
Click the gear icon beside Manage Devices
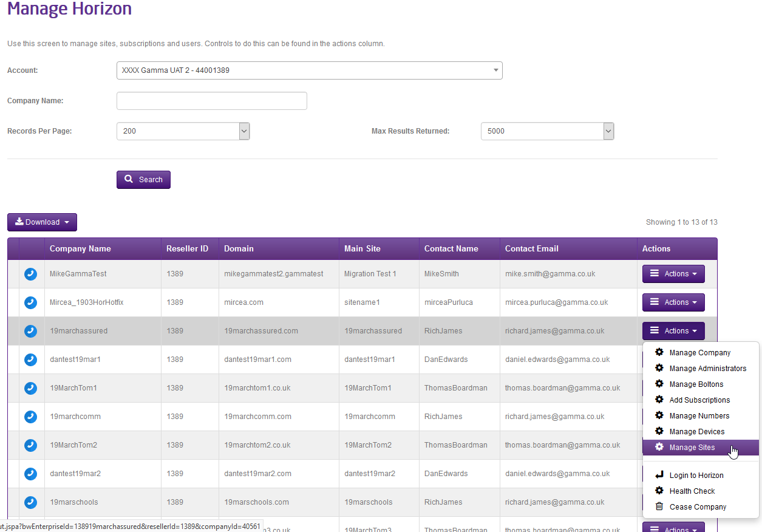click(x=659, y=431)
